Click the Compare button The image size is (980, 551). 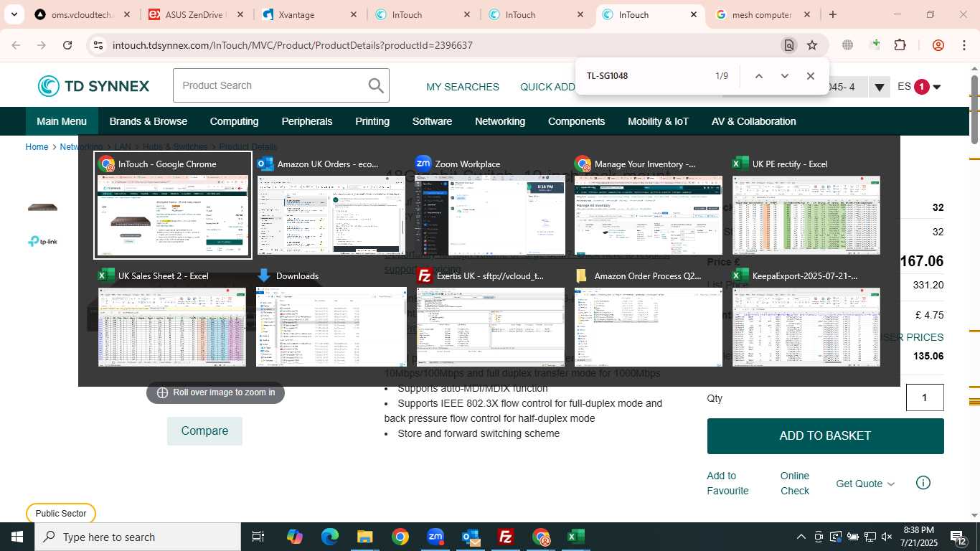204,431
